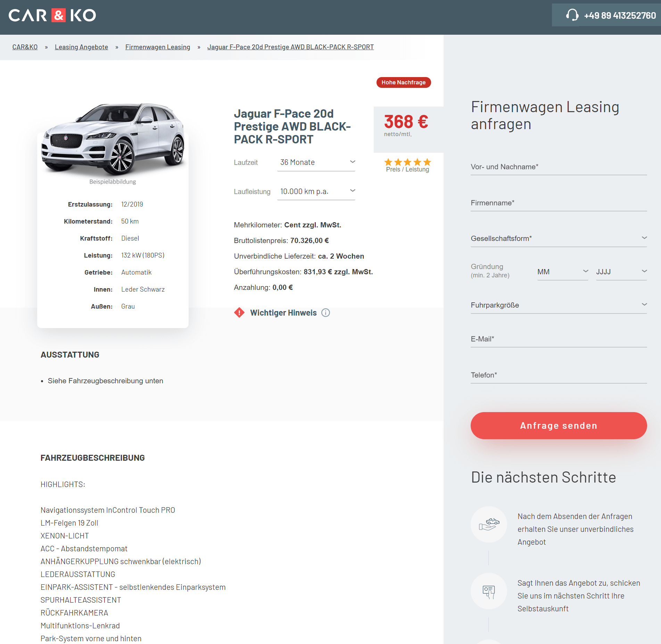Click Die nächsten Schritte heading
The height and width of the screenshot is (644, 661).
pyautogui.click(x=544, y=477)
